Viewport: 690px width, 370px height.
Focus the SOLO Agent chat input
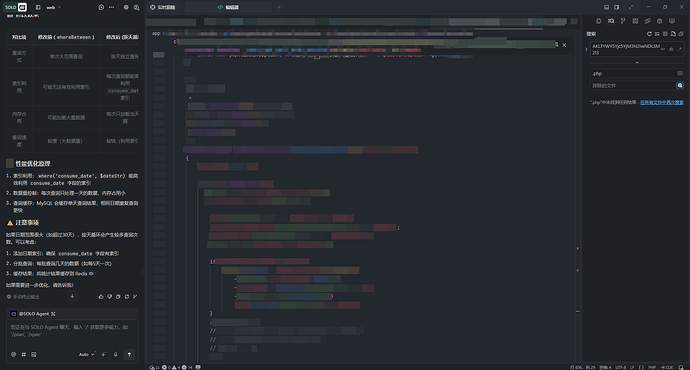[73, 331]
